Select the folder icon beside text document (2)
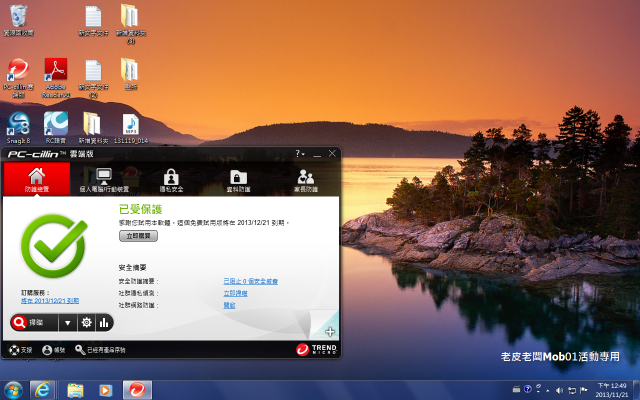Viewport: 640px width, 400px height. pyautogui.click(x=130, y=74)
